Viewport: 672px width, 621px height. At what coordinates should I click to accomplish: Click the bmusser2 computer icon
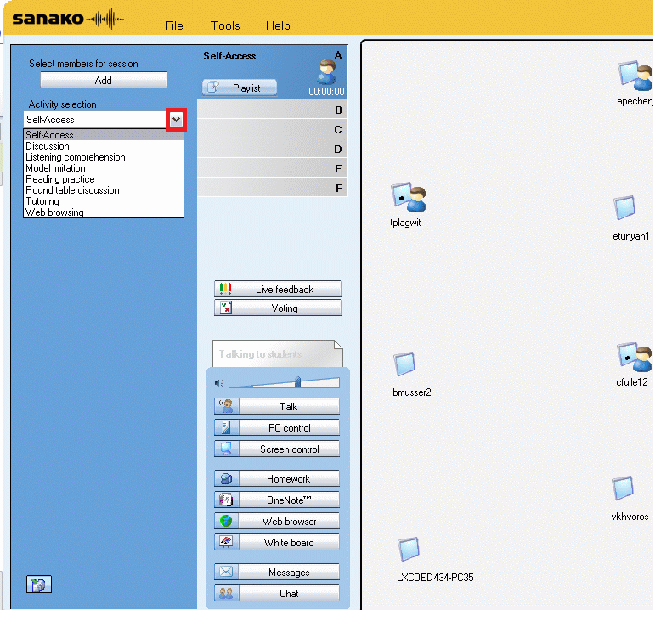(404, 365)
